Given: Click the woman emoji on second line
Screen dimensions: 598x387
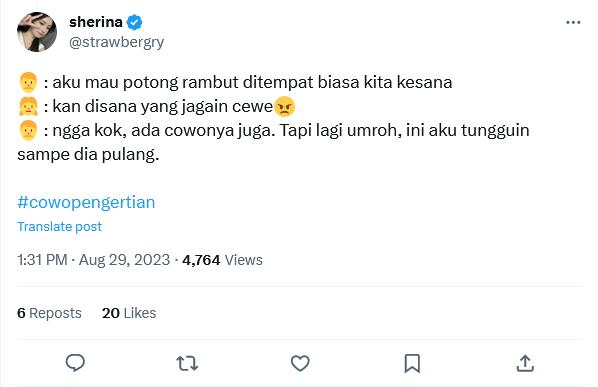Looking at the screenshot, I should tap(28, 106).
